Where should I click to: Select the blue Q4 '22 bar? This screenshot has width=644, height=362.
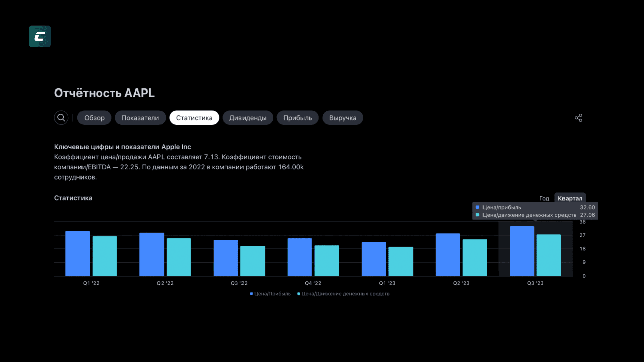[300, 257]
